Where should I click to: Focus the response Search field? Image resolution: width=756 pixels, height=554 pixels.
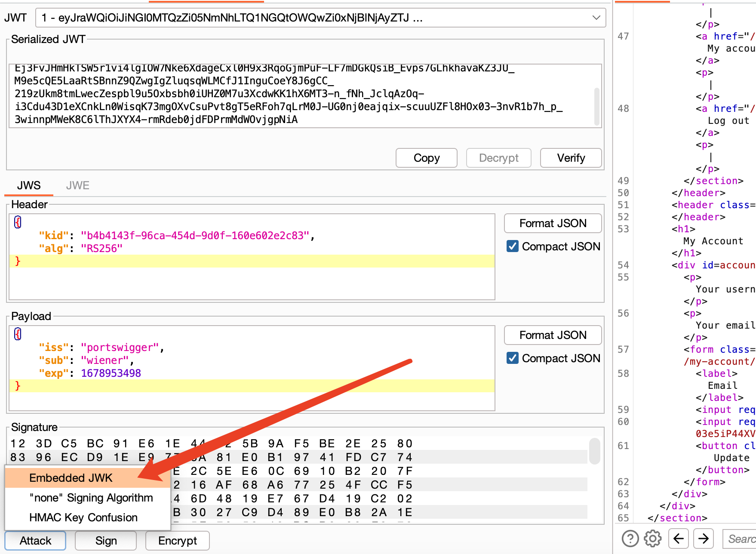[x=739, y=539]
